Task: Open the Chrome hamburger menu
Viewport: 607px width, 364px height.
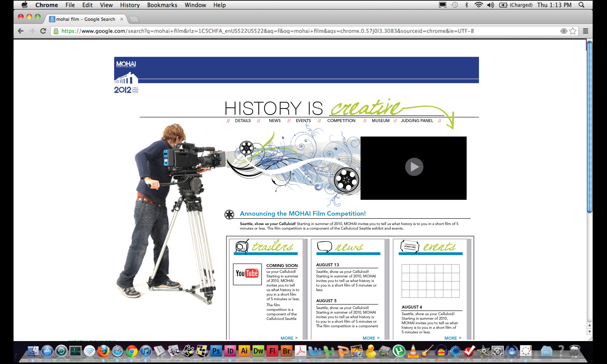Action: click(x=586, y=31)
